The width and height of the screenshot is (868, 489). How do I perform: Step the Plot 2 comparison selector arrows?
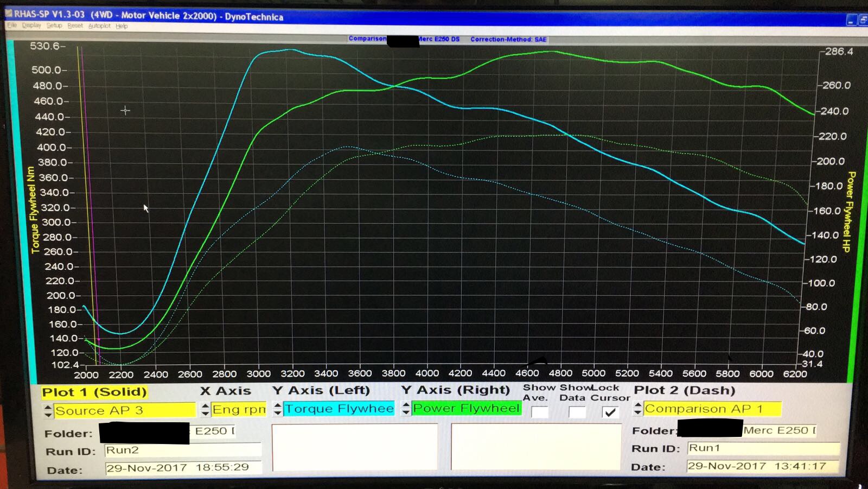[638, 408]
